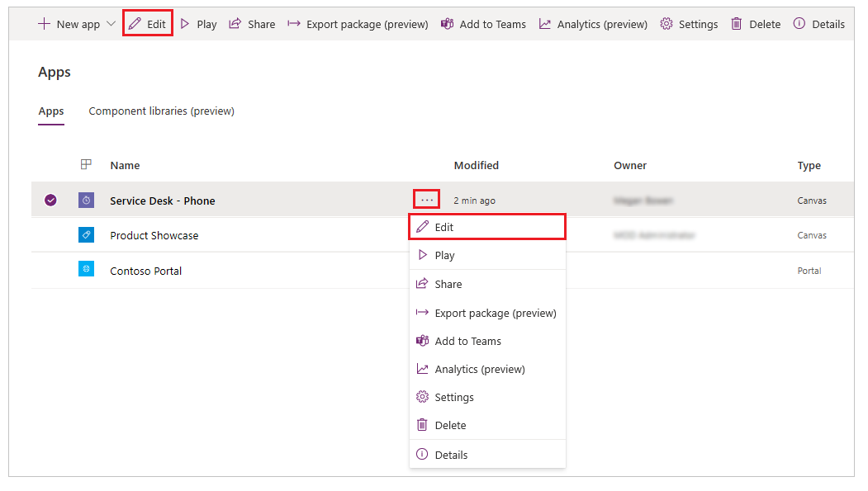Expand the New app dropdown chevron
This screenshot has height=491, width=868.
pos(111,24)
